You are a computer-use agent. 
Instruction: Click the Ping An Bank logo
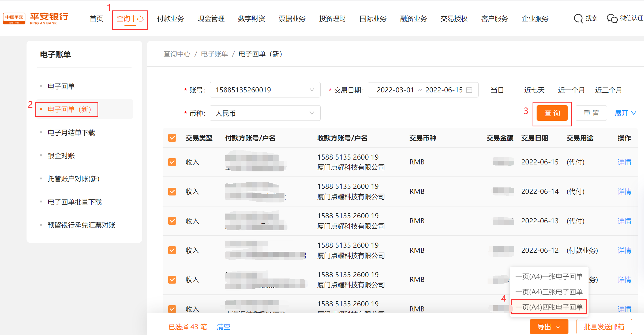[36, 18]
